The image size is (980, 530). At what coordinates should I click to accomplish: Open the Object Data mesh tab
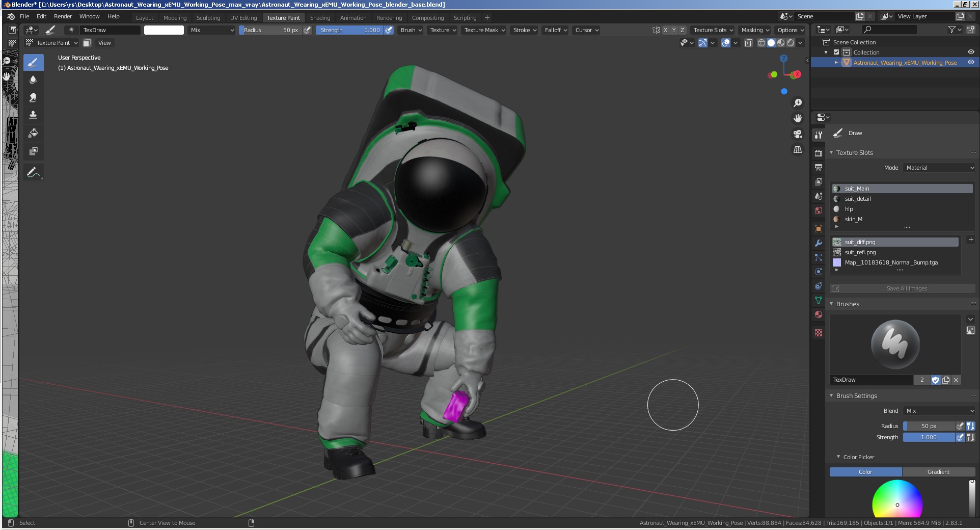coord(819,300)
